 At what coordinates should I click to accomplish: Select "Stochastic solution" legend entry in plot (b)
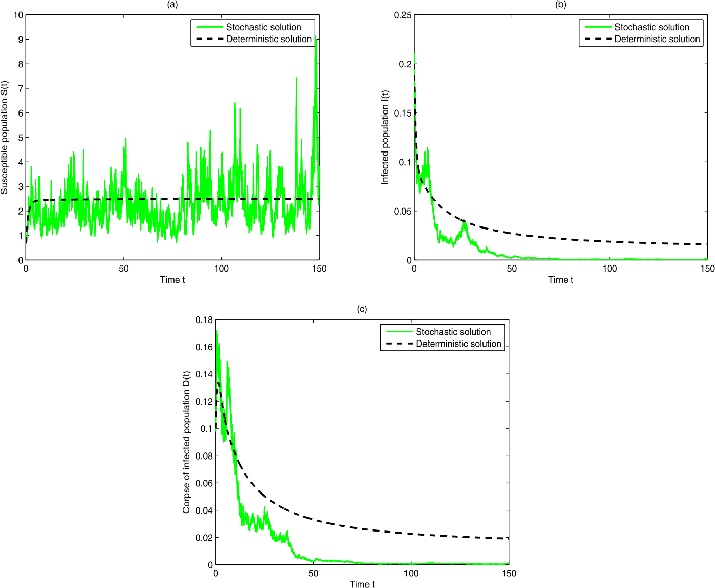(652, 27)
